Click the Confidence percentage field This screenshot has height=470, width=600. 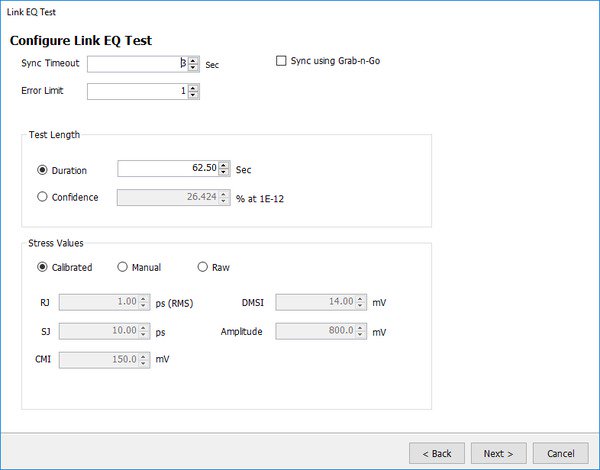pyautogui.click(x=167, y=197)
